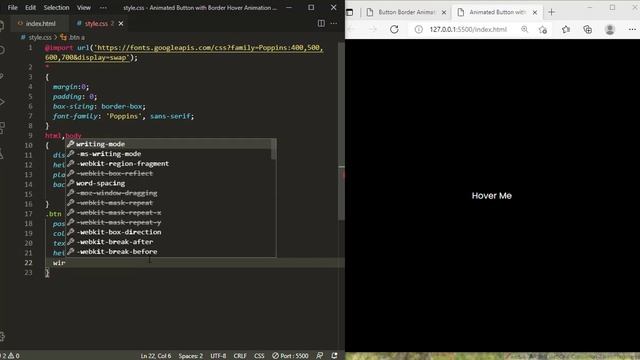
Task: Change line endings via CRLF indicator
Action: click(240, 356)
